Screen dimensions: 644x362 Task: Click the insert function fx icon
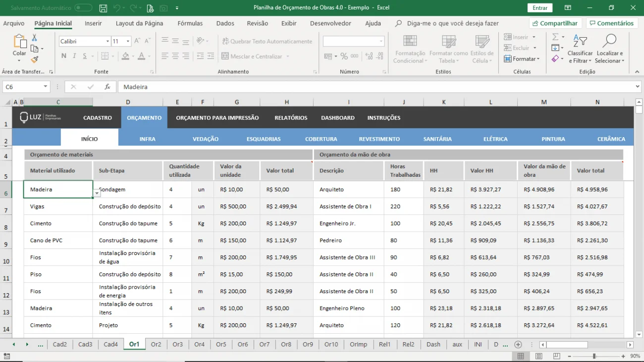coord(107,87)
